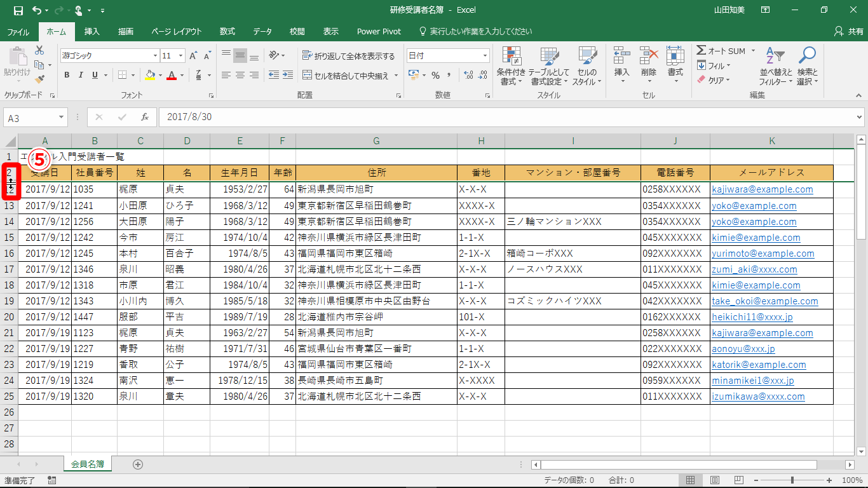The image size is (868, 488).
Task: Toggle italic formatting
Action: [x=81, y=75]
